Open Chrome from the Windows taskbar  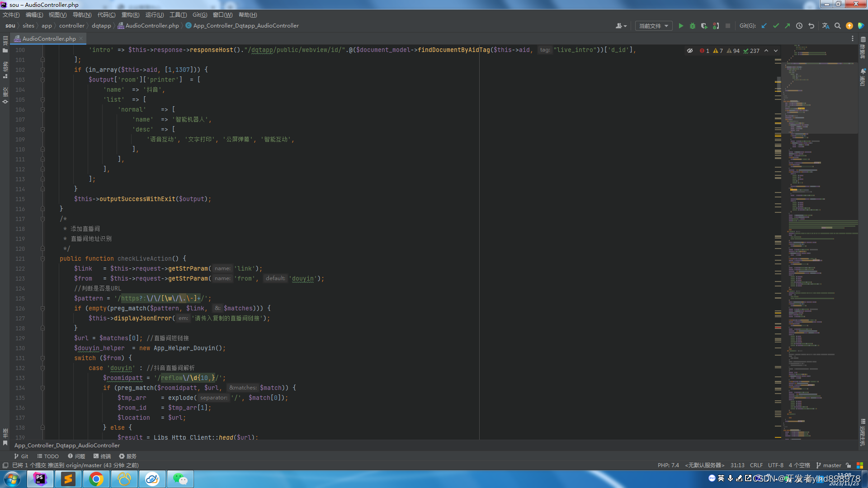[96, 479]
